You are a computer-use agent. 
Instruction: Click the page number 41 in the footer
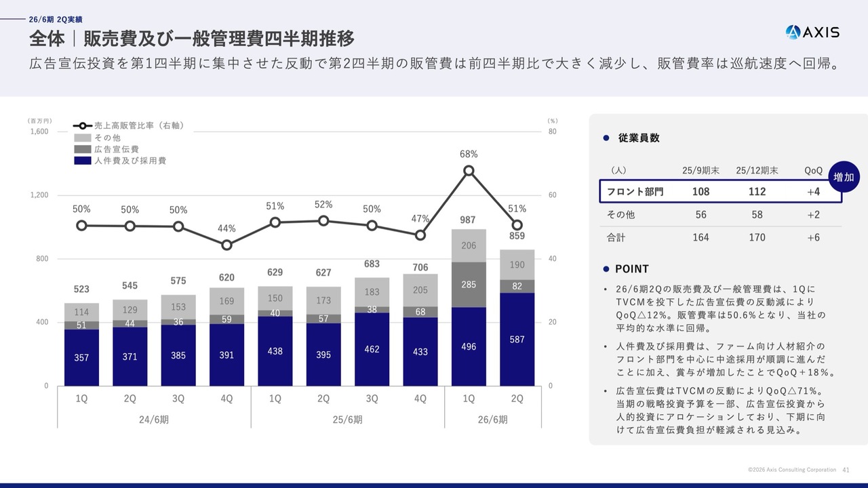pyautogui.click(x=846, y=470)
